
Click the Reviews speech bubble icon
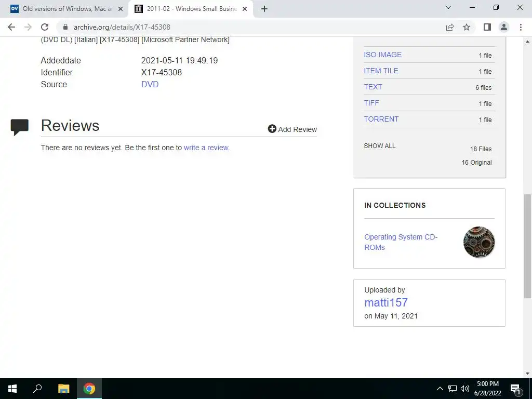tap(19, 127)
